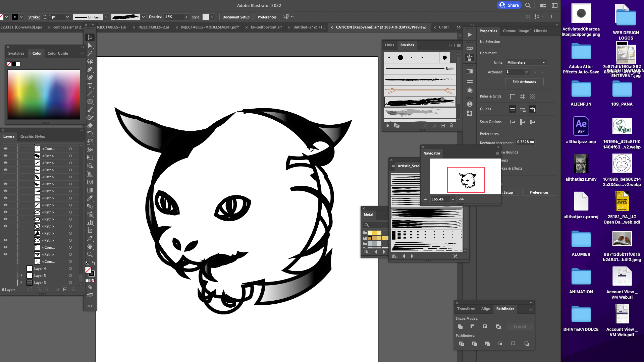Screen dimensions: 644x362
Task: Select the Gradient tool
Action: coord(90,190)
